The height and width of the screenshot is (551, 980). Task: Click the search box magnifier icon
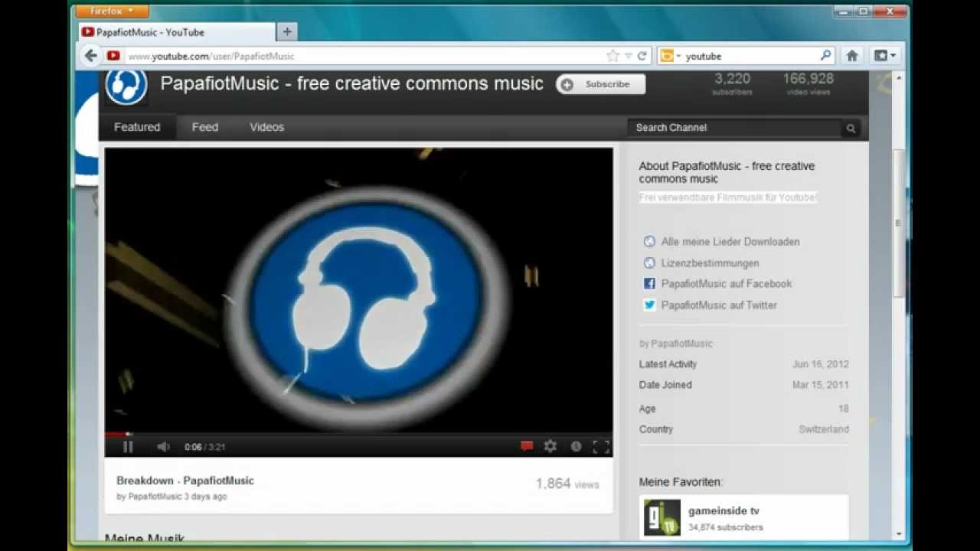pyautogui.click(x=825, y=55)
